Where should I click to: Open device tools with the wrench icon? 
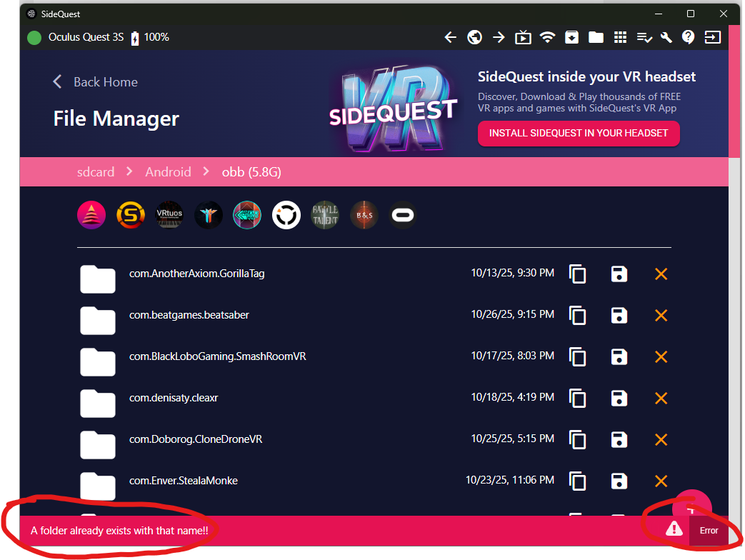[x=666, y=37]
